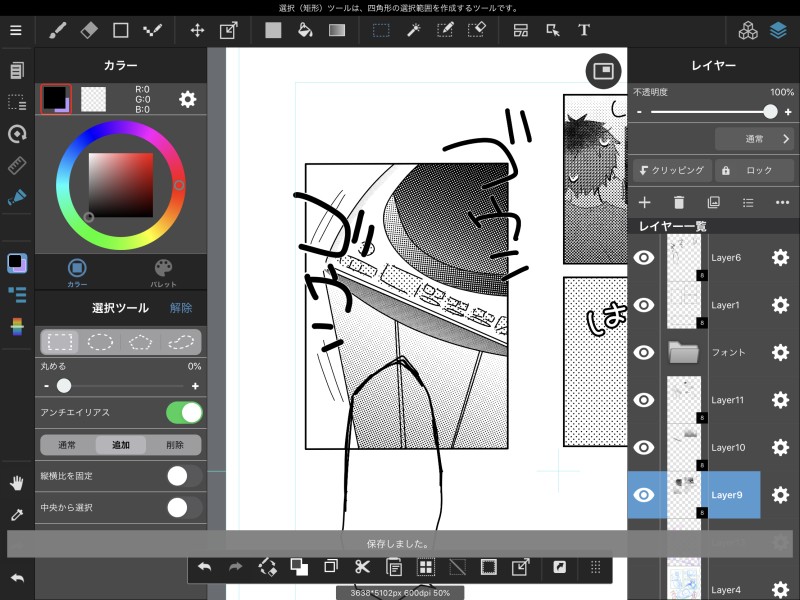Select the Selection Eraser tool
Image resolution: width=800 pixels, height=600 pixels.
coord(477,31)
